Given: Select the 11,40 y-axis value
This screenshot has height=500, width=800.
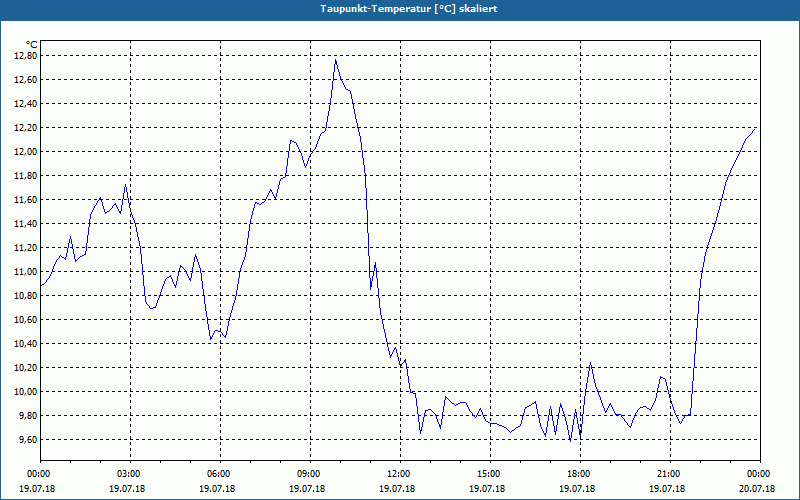Looking at the screenshot, I should click(x=26, y=223).
